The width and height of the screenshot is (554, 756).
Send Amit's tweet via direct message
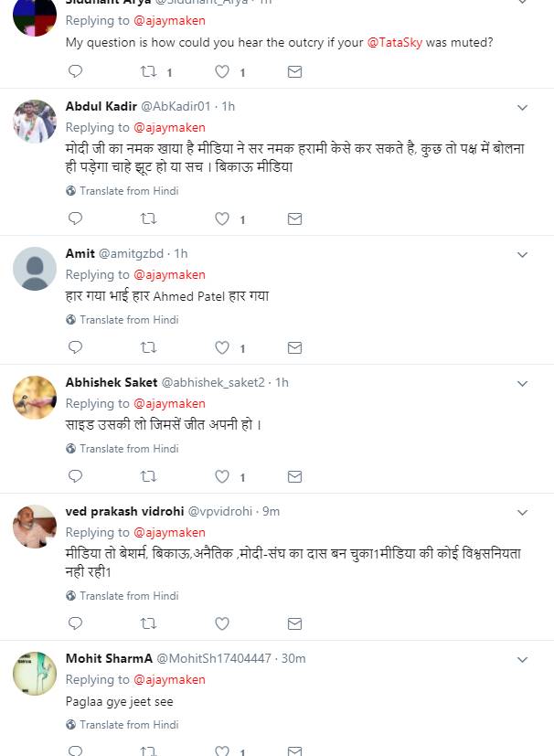pos(294,347)
